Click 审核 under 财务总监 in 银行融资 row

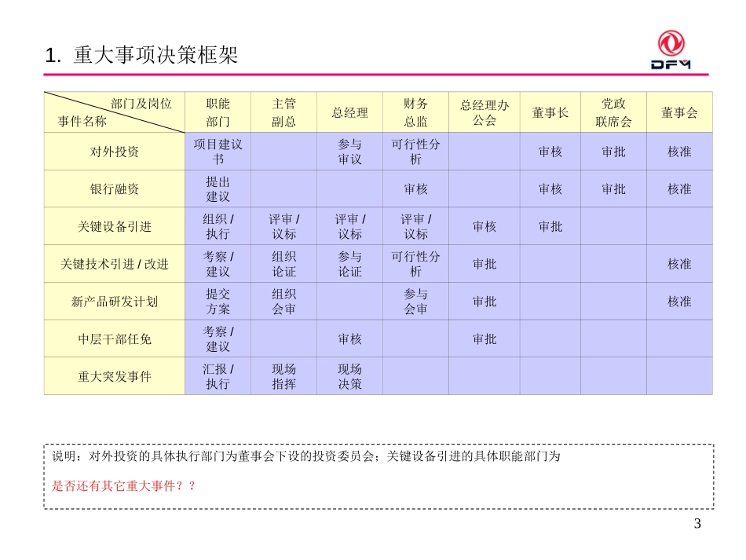416,188
